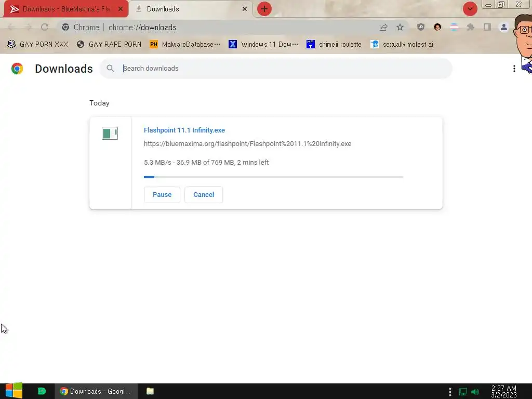Click the Chrome logo beside Downloads title

[x=17, y=69]
